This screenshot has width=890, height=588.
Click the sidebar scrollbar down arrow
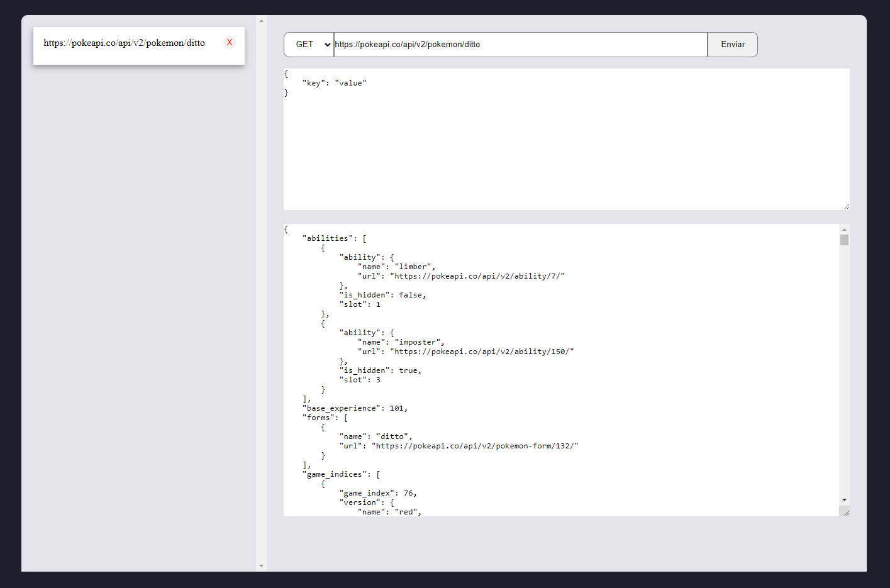(261, 565)
